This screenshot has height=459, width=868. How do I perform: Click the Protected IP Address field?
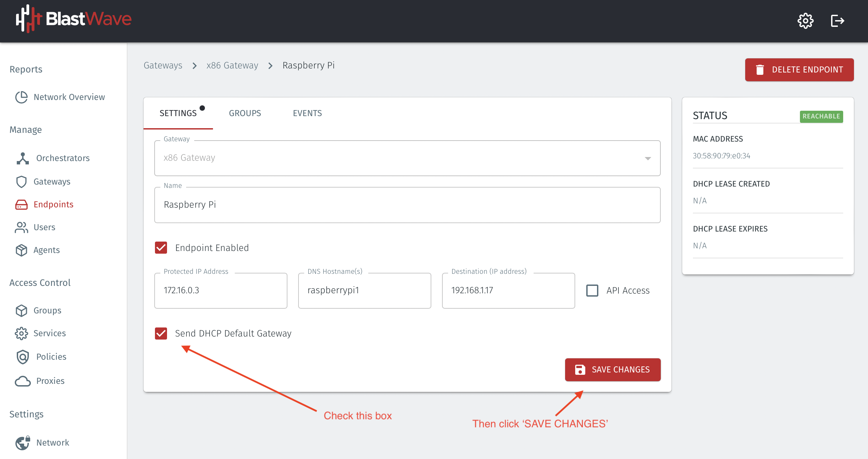[221, 290]
